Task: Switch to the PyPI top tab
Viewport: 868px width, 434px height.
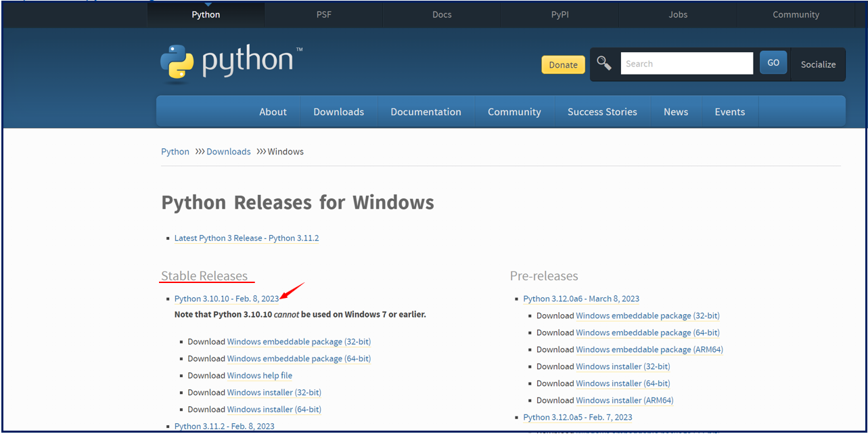Action: pos(560,14)
